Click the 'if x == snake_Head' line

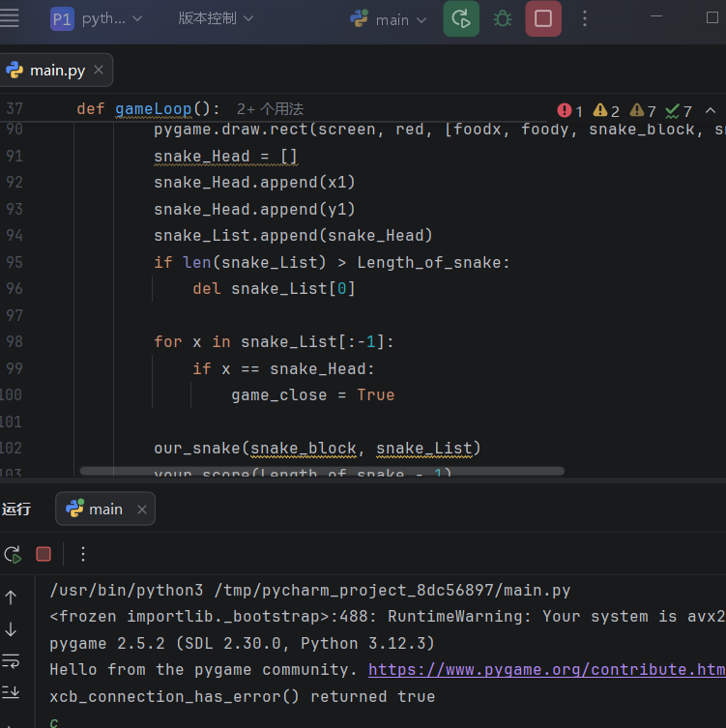(x=283, y=368)
